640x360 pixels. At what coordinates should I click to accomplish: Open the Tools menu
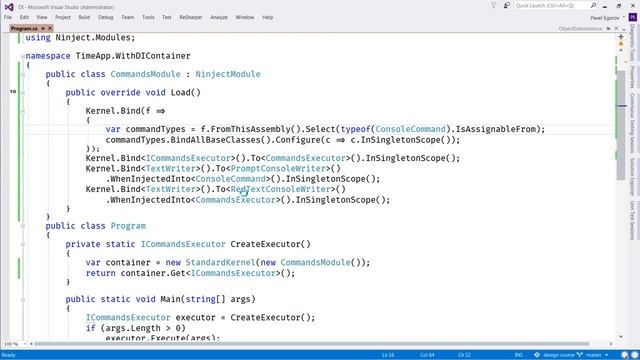148,18
